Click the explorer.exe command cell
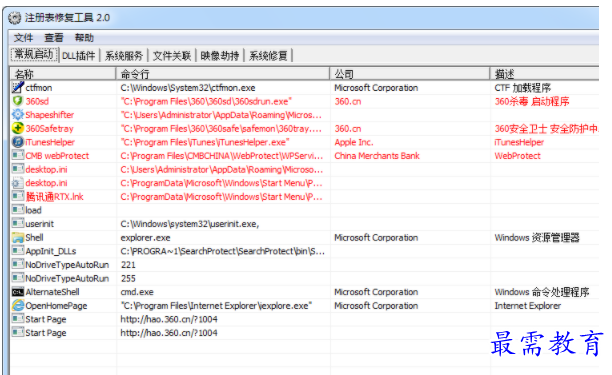This screenshot has width=612, height=375. [145, 238]
